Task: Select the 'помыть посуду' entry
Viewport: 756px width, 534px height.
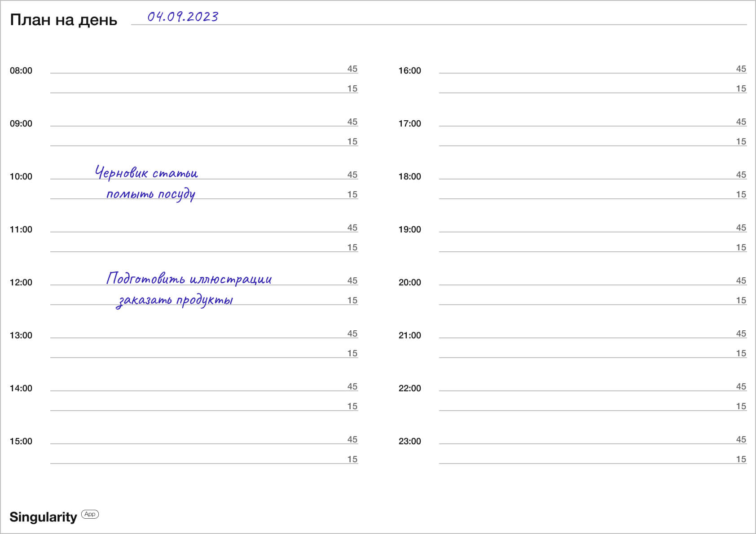Action: point(150,194)
